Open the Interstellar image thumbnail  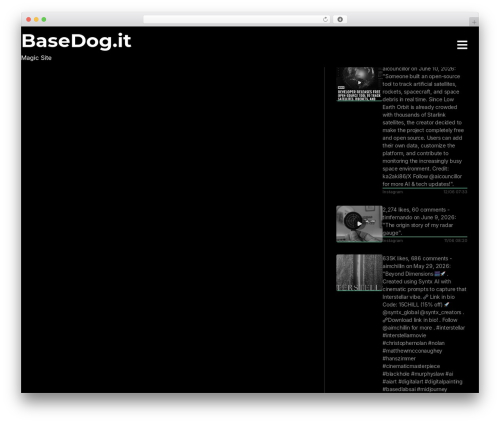point(359,273)
